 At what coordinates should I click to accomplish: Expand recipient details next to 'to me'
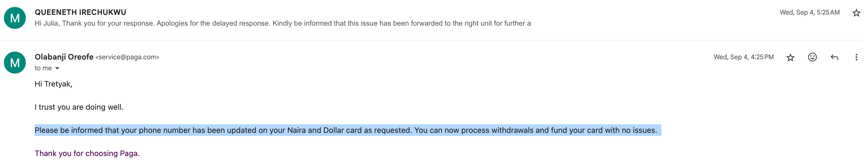pos(57,68)
